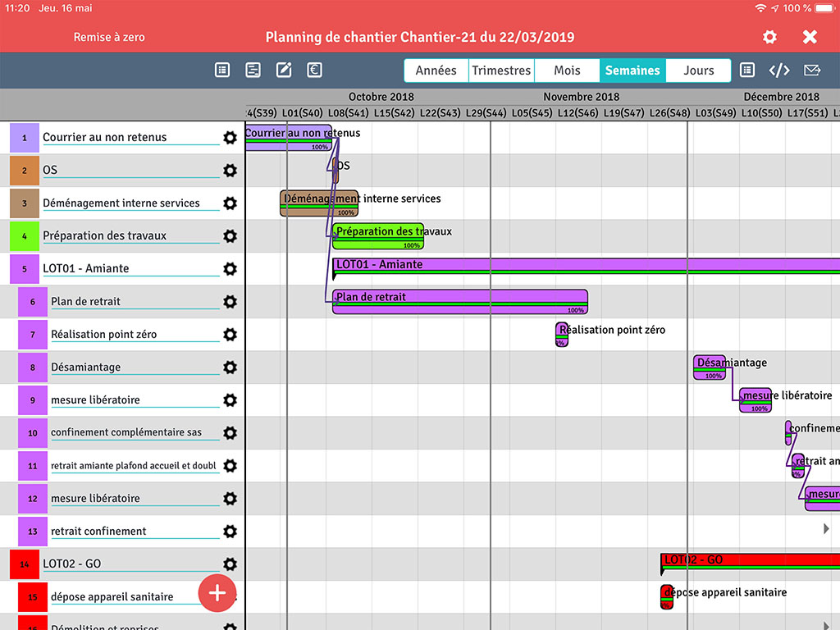Click Plan de retrait Gantt bar
840x630 pixels.
click(460, 302)
